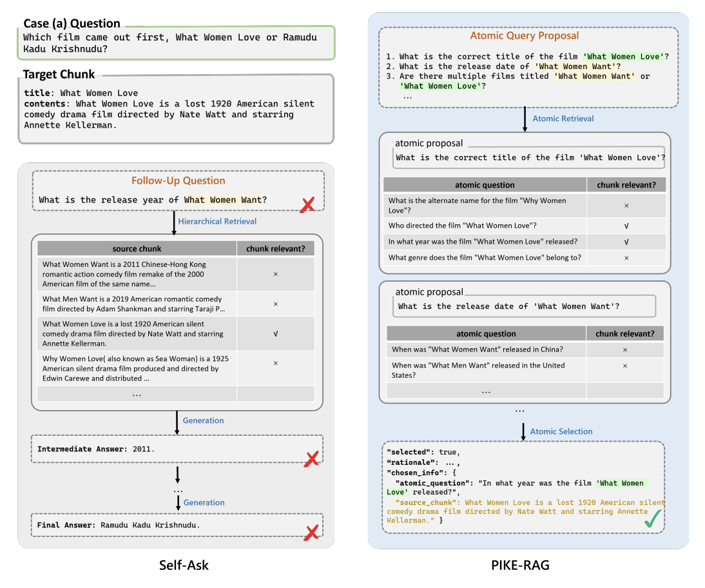The width and height of the screenshot is (705, 588).
Task: Click 'Final Answer: Ramudu Kadu Krishnudu.' text
Action: [x=118, y=525]
